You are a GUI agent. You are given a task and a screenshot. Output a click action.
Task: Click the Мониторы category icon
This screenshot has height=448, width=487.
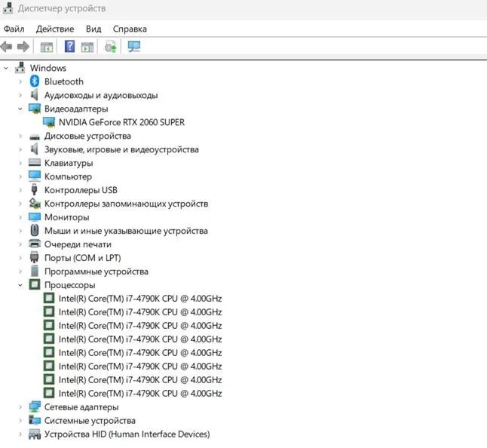tap(35, 217)
